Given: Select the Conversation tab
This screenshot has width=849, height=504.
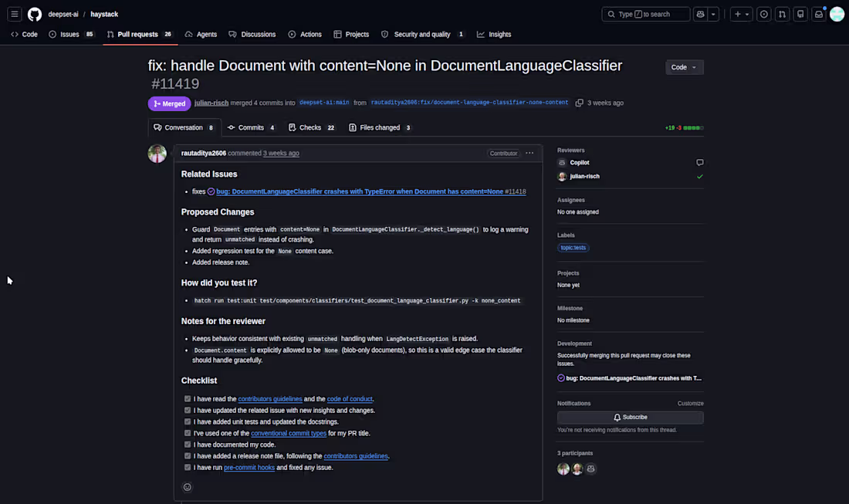Looking at the screenshot, I should point(184,128).
